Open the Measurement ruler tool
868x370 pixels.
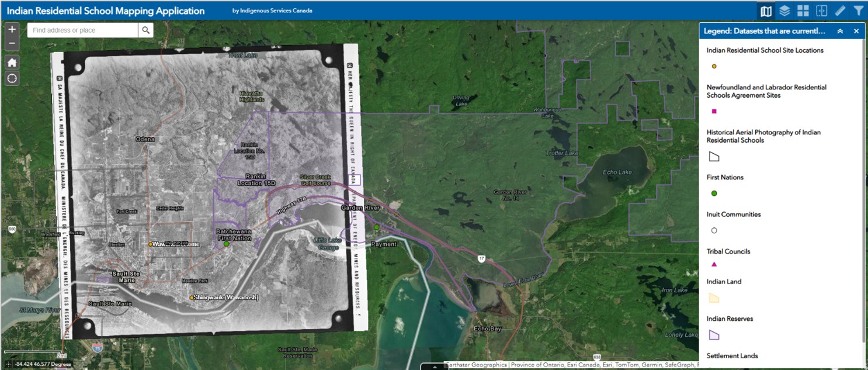pyautogui.click(x=841, y=10)
